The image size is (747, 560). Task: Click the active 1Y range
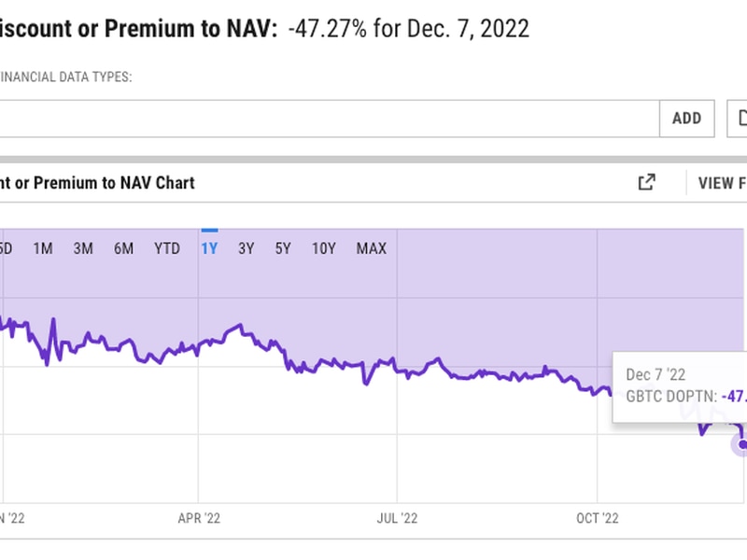[x=209, y=248]
